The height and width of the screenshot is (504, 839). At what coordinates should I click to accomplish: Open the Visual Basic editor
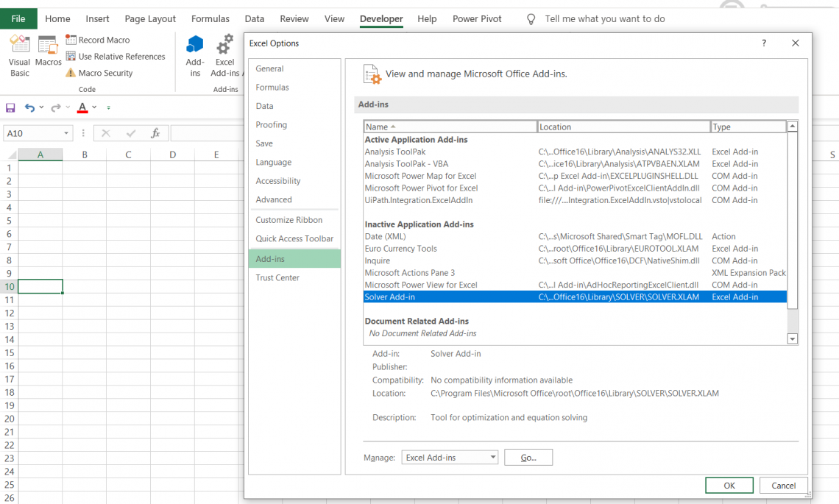(x=20, y=55)
